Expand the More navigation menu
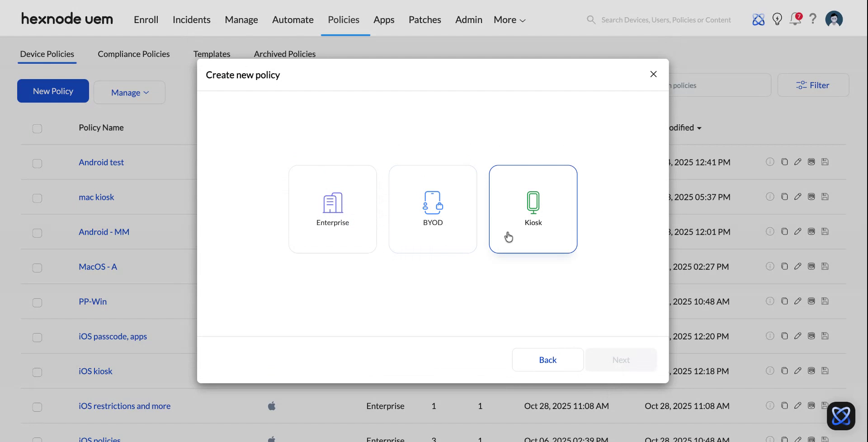 point(509,19)
